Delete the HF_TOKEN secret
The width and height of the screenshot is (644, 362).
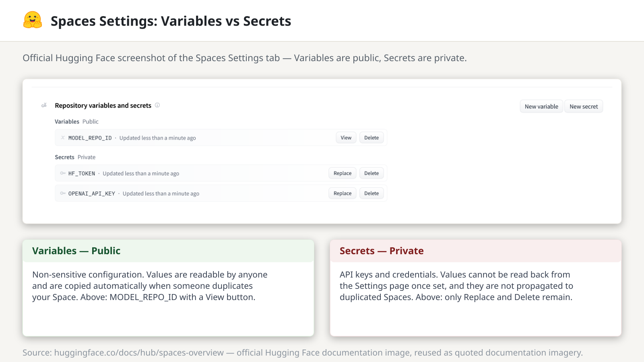click(372, 173)
